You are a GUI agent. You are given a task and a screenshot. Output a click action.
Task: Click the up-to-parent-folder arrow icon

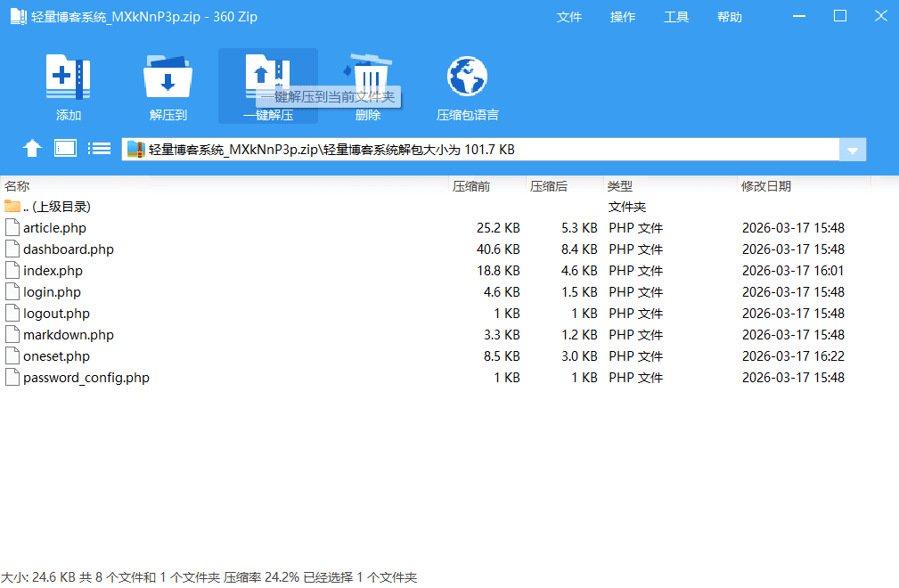point(31,148)
